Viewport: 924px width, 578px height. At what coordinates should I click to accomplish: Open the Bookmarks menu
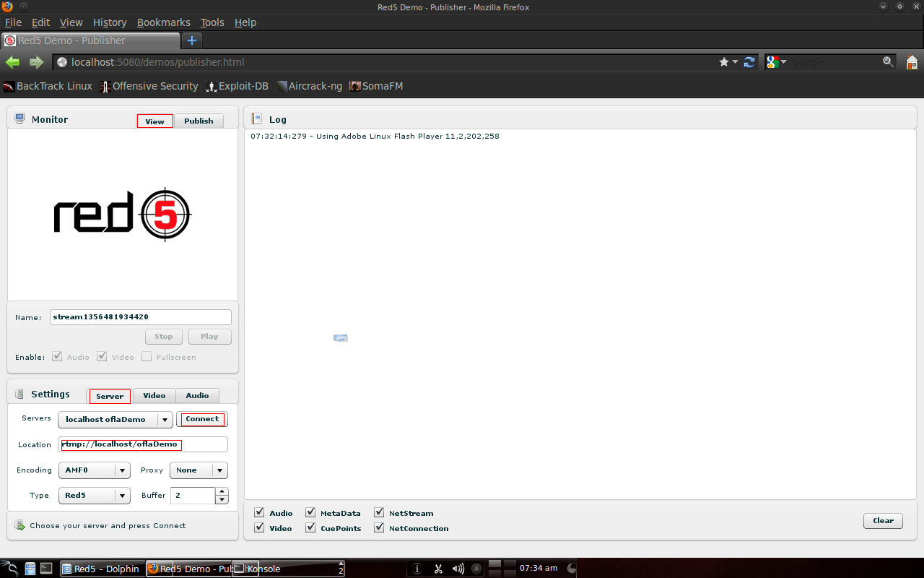click(163, 22)
